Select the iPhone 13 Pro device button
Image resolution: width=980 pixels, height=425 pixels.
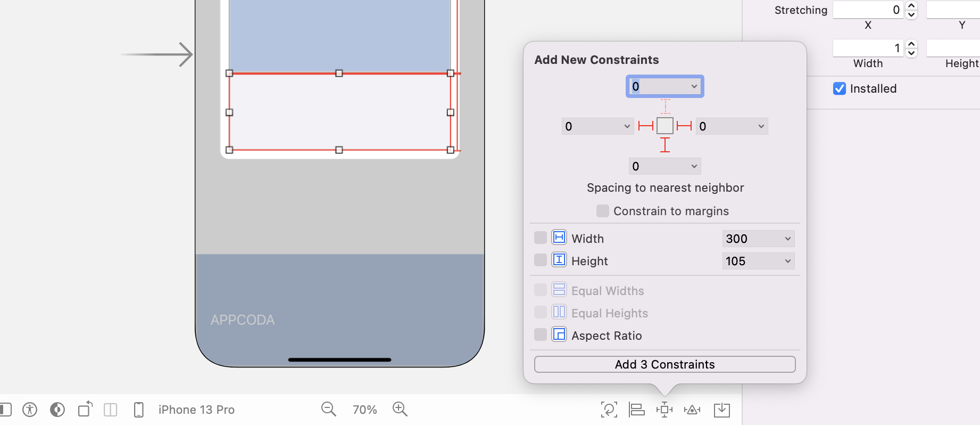(196, 410)
